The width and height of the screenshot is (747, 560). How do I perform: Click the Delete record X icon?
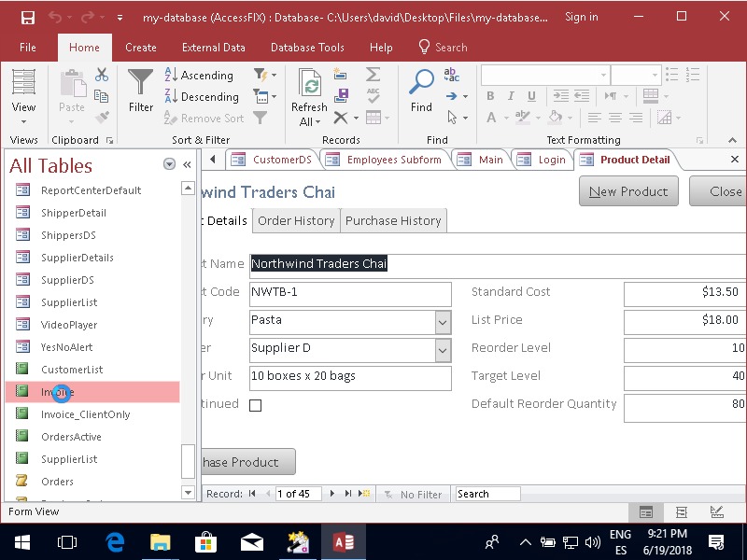point(340,118)
